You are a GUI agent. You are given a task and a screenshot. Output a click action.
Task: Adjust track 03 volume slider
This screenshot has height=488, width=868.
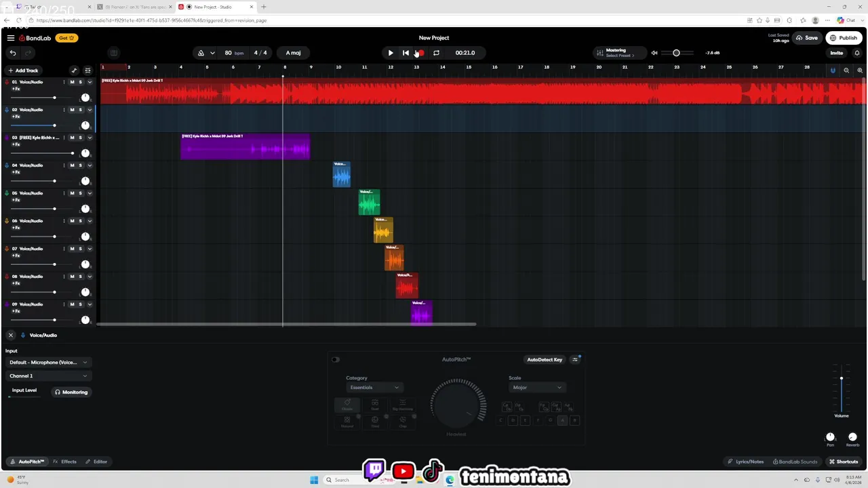click(x=43, y=153)
